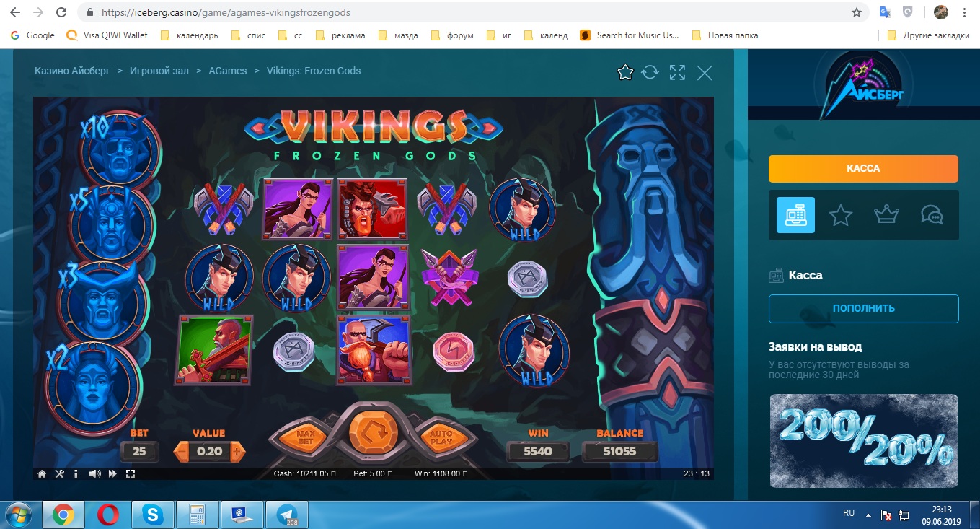Mute the game sound
The image size is (980, 529).
(x=94, y=474)
